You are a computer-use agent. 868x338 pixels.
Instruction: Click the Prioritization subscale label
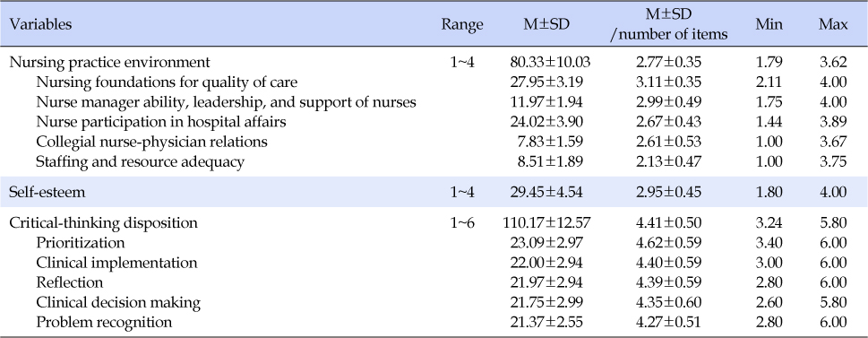[81, 243]
